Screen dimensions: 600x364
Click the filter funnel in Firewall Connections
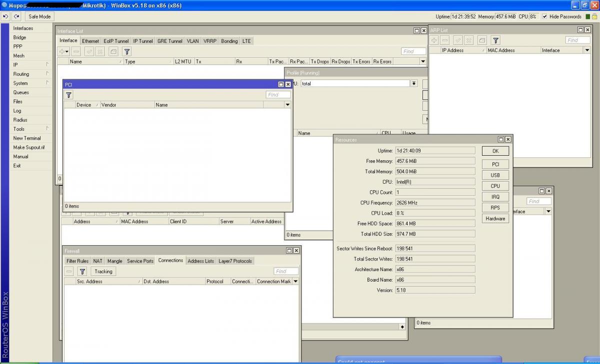(x=82, y=271)
